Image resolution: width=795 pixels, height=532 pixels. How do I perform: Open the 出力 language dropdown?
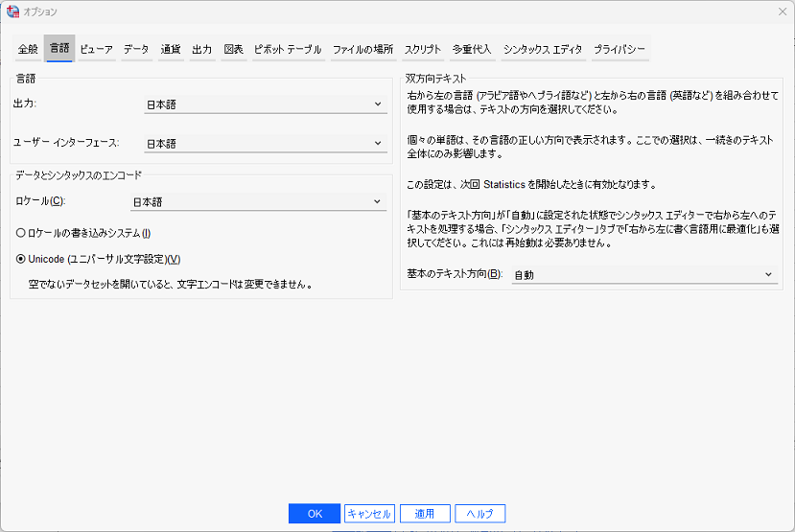(264, 104)
